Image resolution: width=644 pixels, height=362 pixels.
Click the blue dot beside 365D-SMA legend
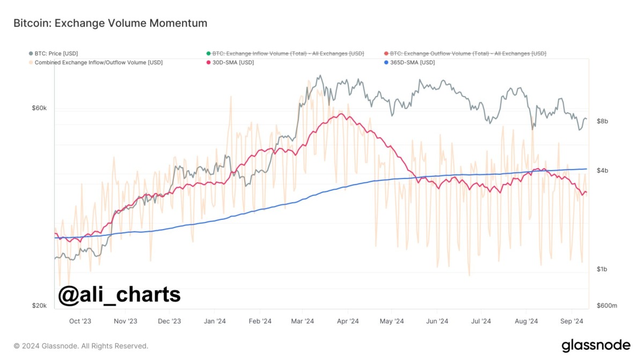tap(386, 63)
